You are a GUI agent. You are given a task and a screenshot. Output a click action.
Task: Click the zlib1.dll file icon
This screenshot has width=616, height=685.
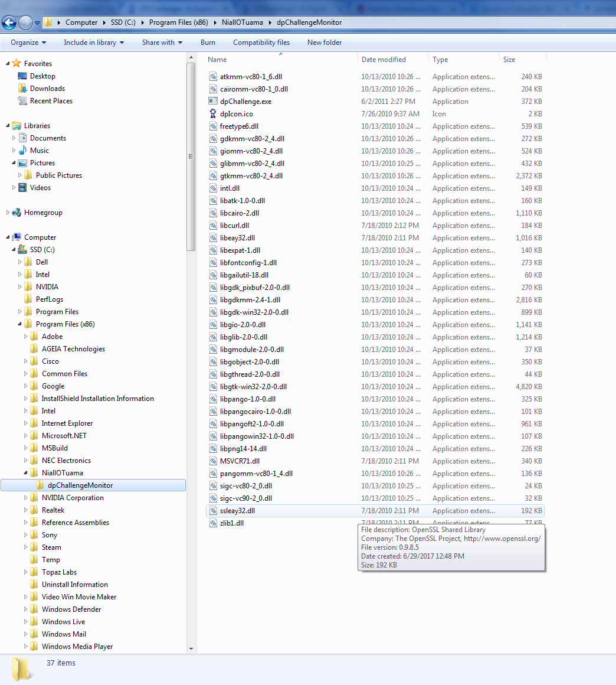(x=213, y=523)
